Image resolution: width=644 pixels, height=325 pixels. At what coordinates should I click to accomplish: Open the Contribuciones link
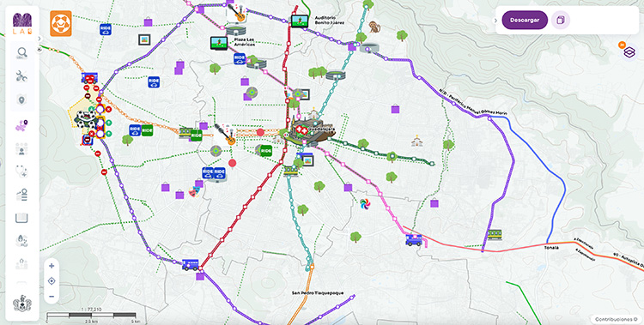pyautogui.click(x=615, y=319)
